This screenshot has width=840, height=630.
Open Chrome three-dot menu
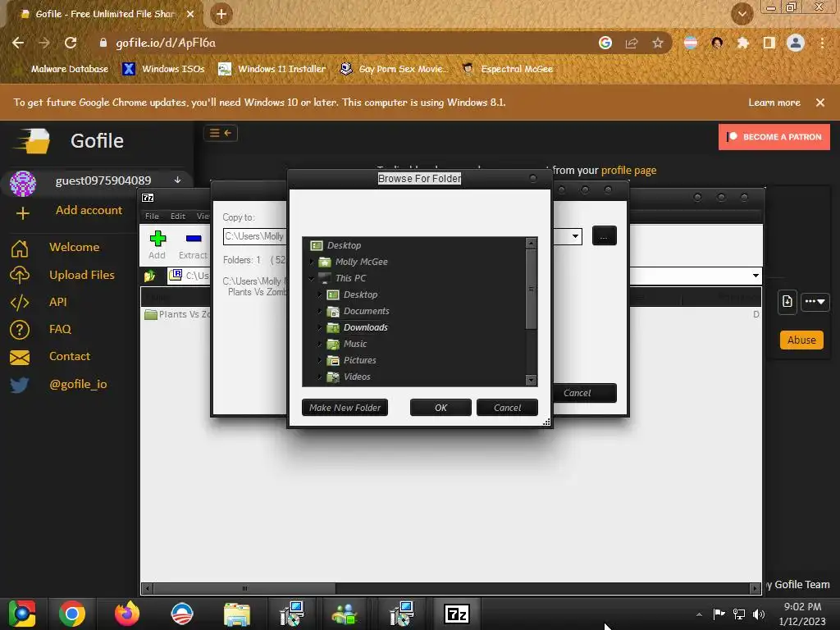pyautogui.click(x=822, y=43)
